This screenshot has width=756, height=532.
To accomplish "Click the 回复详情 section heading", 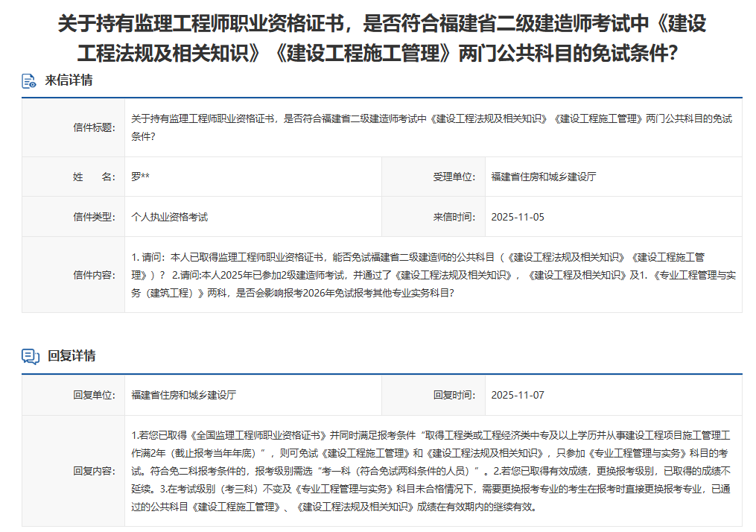I will (72, 355).
